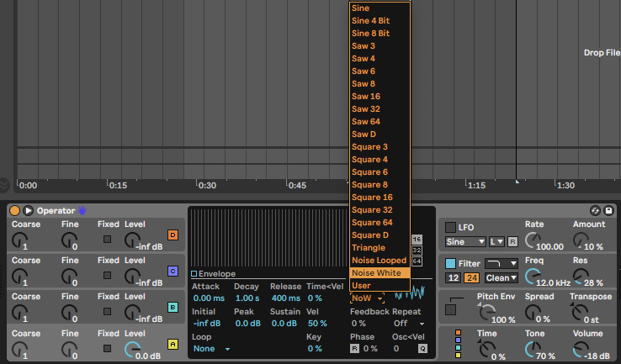Click the Volume knob
The image size is (621, 364).
(581, 350)
